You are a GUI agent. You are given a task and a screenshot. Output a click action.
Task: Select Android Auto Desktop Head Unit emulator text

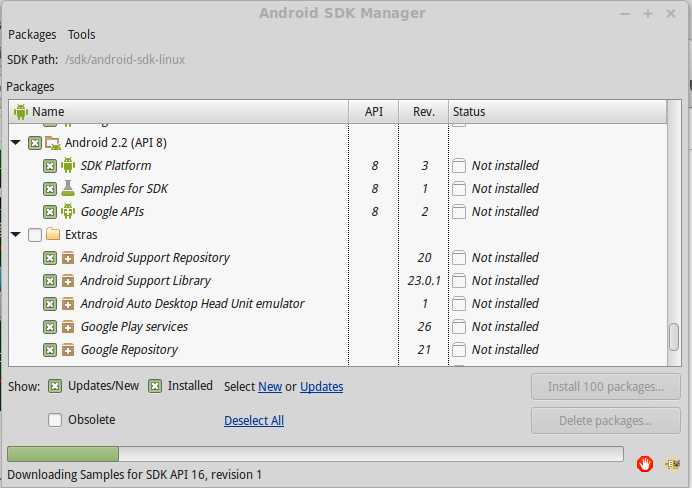[192, 304]
